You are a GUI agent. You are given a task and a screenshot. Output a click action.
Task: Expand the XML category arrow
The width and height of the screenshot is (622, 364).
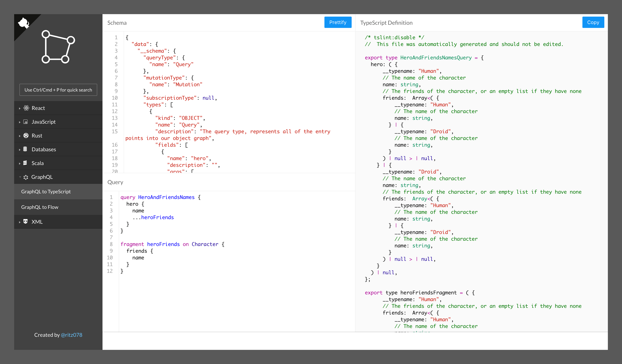tap(20, 222)
